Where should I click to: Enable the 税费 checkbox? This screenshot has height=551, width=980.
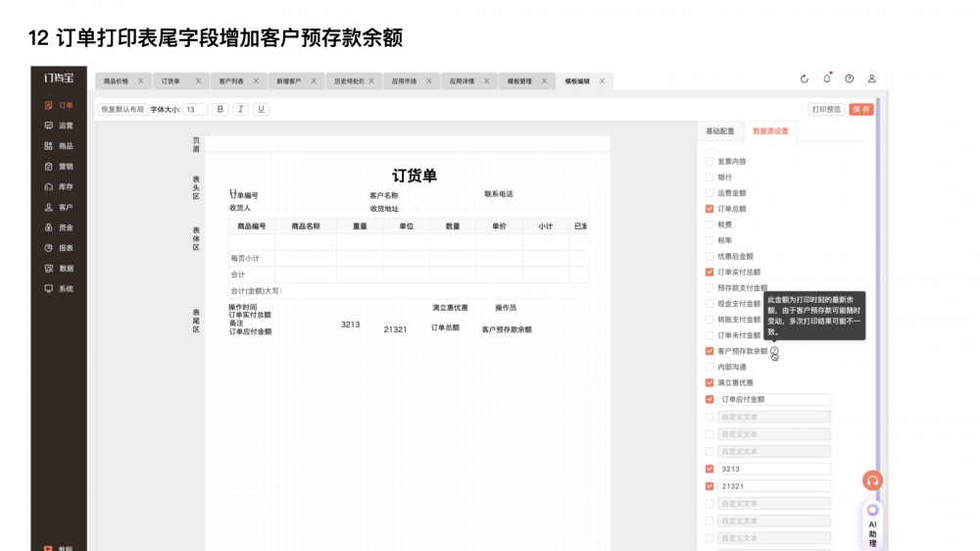[x=710, y=225]
